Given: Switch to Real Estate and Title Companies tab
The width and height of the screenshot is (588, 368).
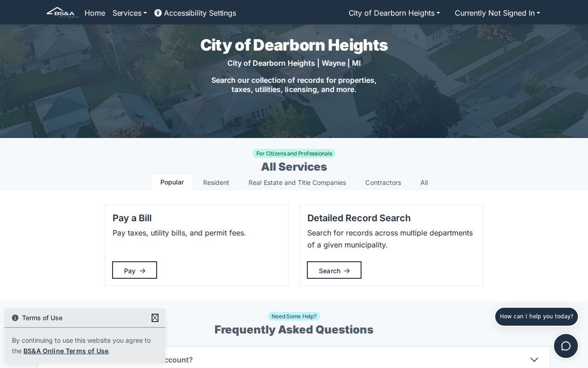Looking at the screenshot, I should tap(297, 183).
